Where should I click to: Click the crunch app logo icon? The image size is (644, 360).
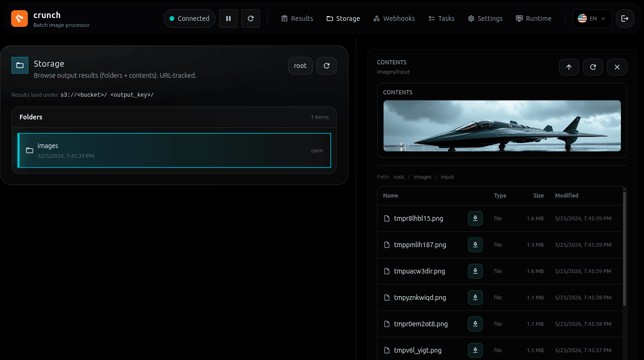click(19, 19)
